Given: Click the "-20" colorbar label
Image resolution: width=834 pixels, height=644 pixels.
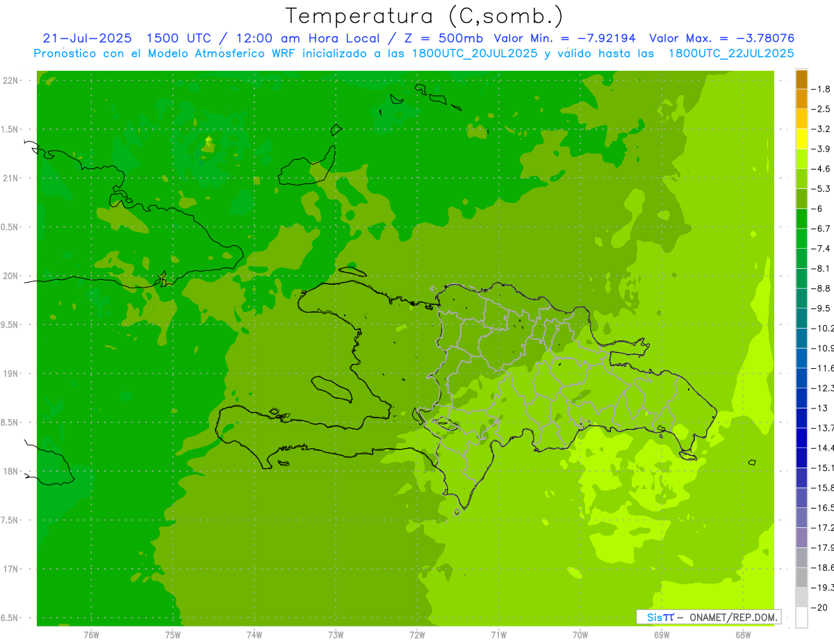Looking at the screenshot, I should (x=820, y=607).
